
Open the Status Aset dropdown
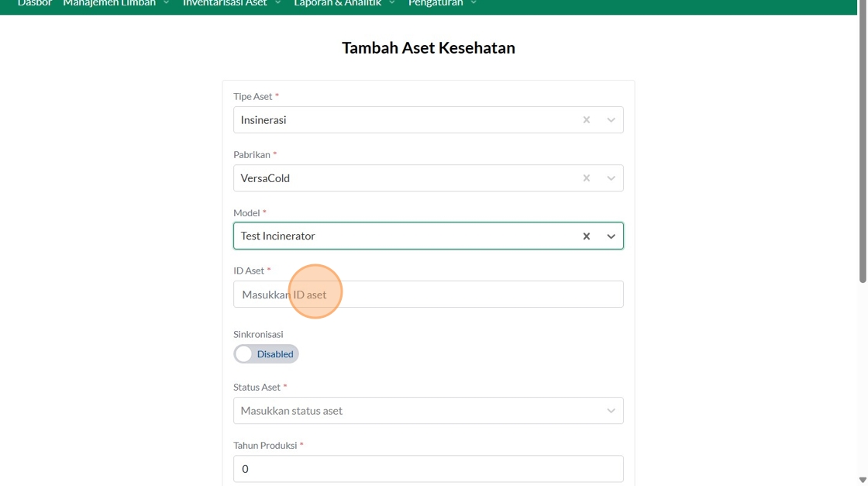pyautogui.click(x=428, y=411)
